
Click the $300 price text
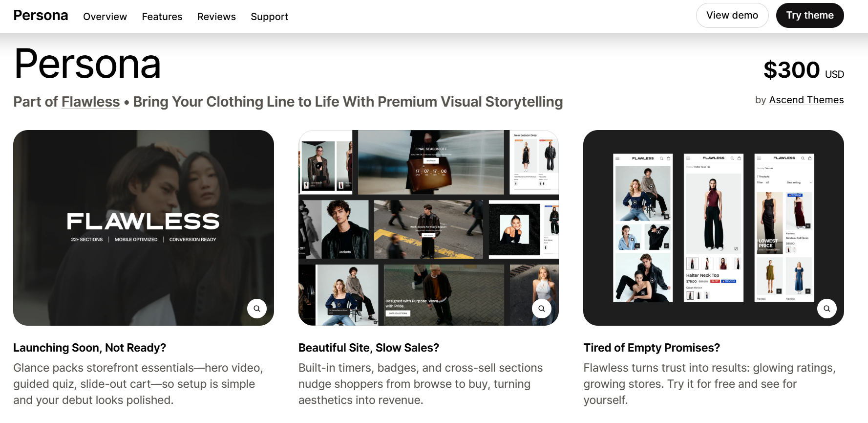(x=792, y=70)
